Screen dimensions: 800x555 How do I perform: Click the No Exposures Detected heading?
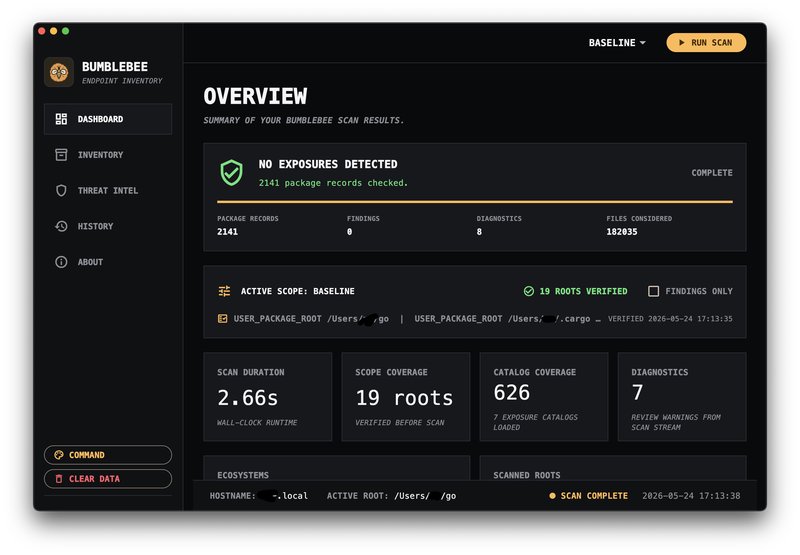point(328,164)
